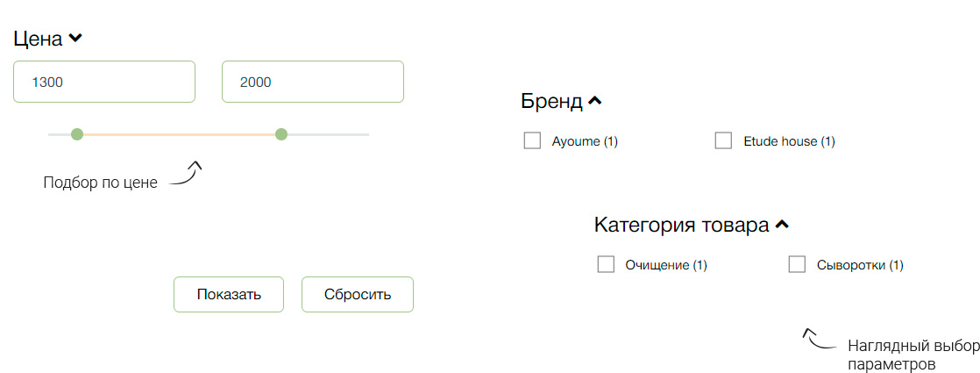Click the chevron beside Категория товара
Screen dimensions: 980x373
pyautogui.click(x=782, y=225)
